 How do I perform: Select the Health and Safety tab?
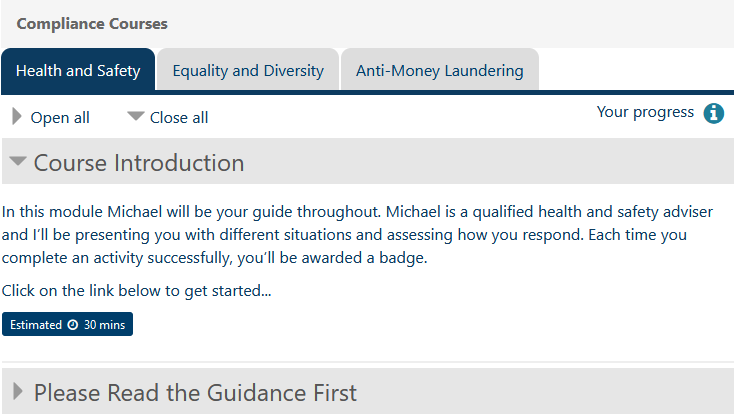pyautogui.click(x=78, y=71)
